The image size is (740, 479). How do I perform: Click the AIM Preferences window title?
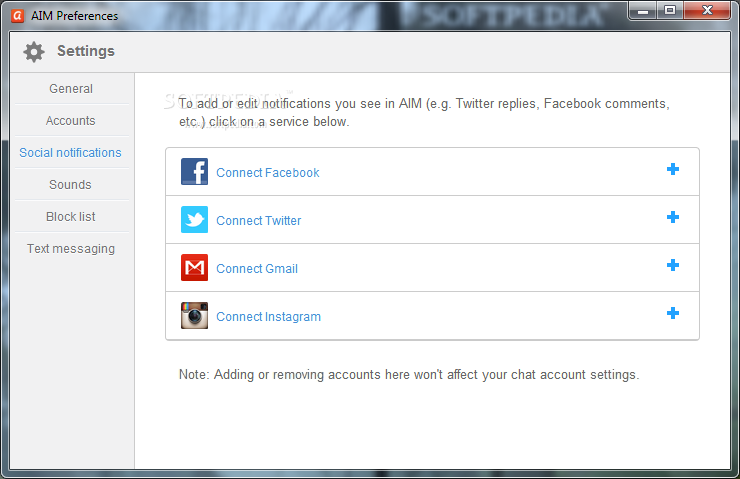pyautogui.click(x=75, y=16)
